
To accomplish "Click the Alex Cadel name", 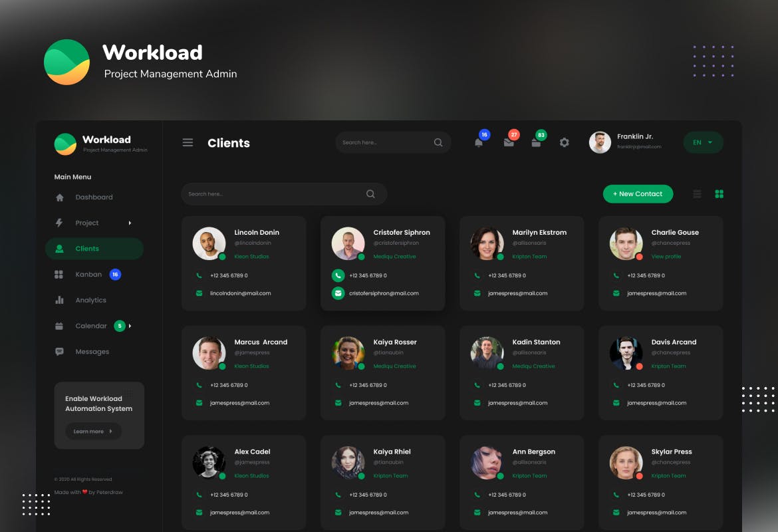I will click(252, 452).
